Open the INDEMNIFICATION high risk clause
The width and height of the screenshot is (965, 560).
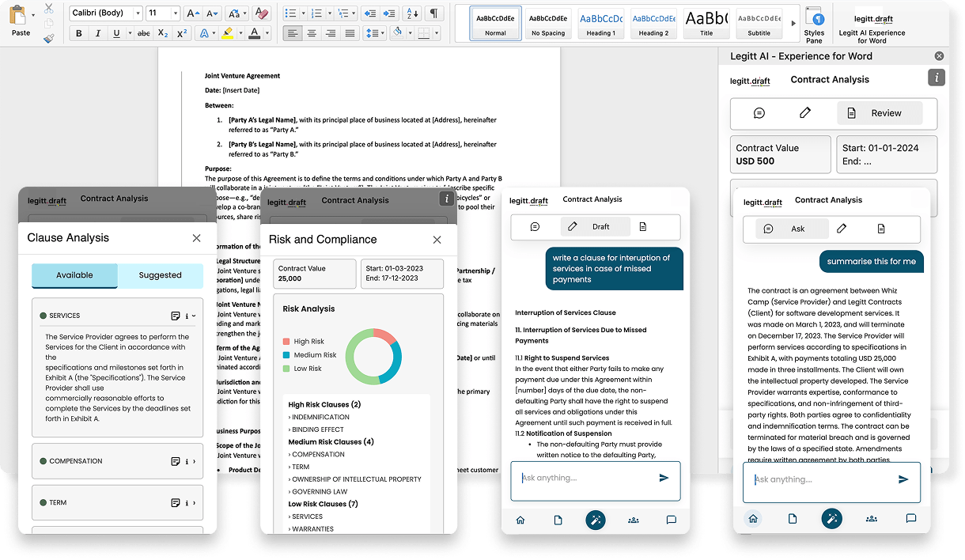coord(319,417)
